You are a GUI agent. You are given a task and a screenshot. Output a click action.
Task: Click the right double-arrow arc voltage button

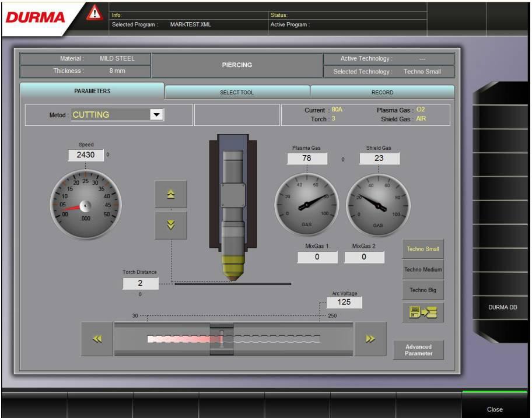[x=370, y=339]
